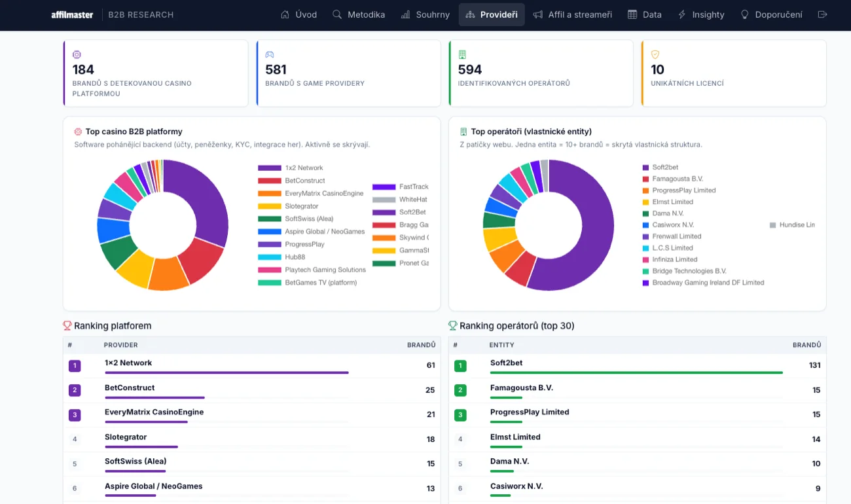The width and height of the screenshot is (851, 504).
Task: Toggle BetGames TV (platform) legend entry
Action: 308,283
